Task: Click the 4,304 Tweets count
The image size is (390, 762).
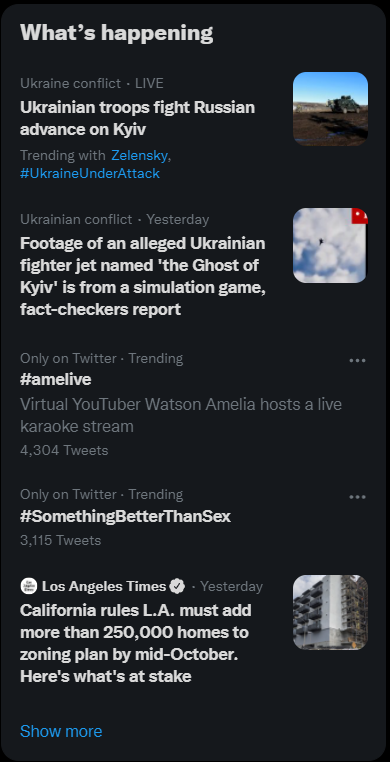Action: 64,450
